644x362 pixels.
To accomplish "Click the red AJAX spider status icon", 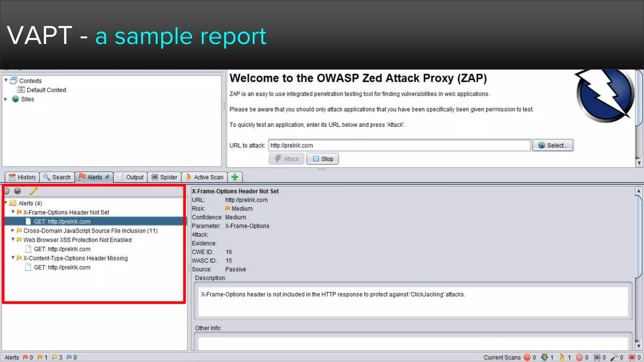I will (x=631, y=357).
